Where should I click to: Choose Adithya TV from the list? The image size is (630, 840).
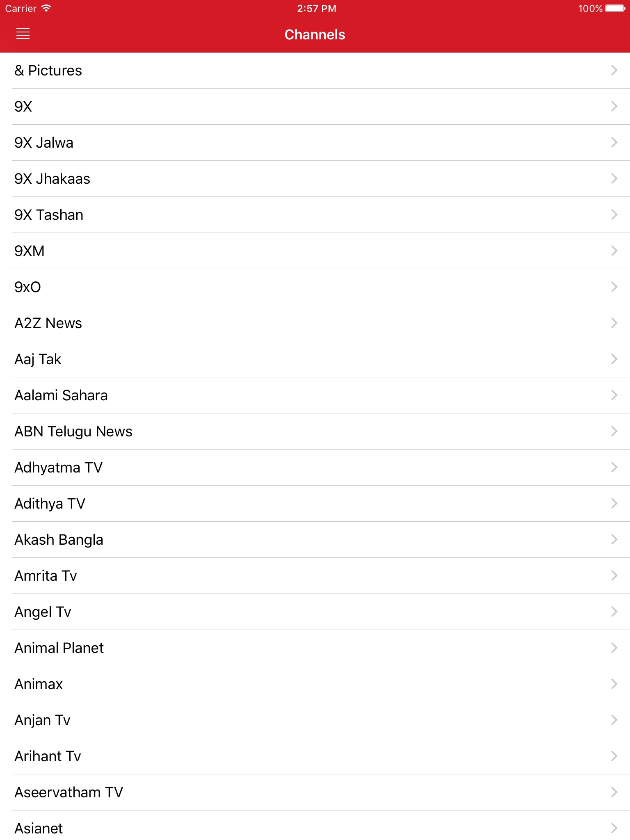tap(50, 504)
